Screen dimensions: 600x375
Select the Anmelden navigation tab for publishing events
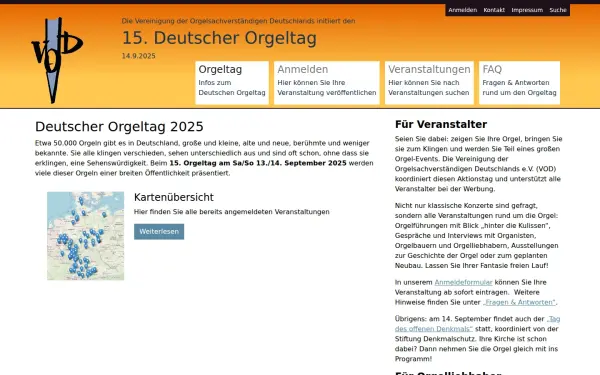pos(327,83)
